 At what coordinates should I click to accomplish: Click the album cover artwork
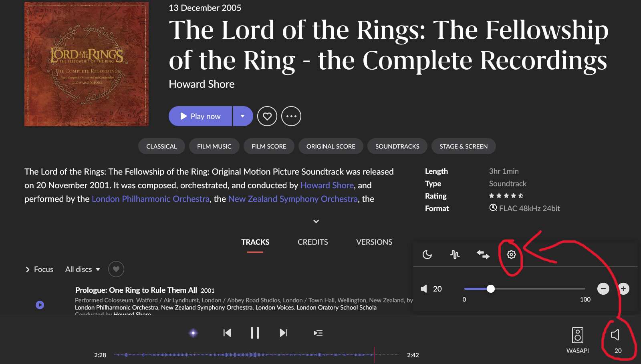pyautogui.click(x=87, y=64)
